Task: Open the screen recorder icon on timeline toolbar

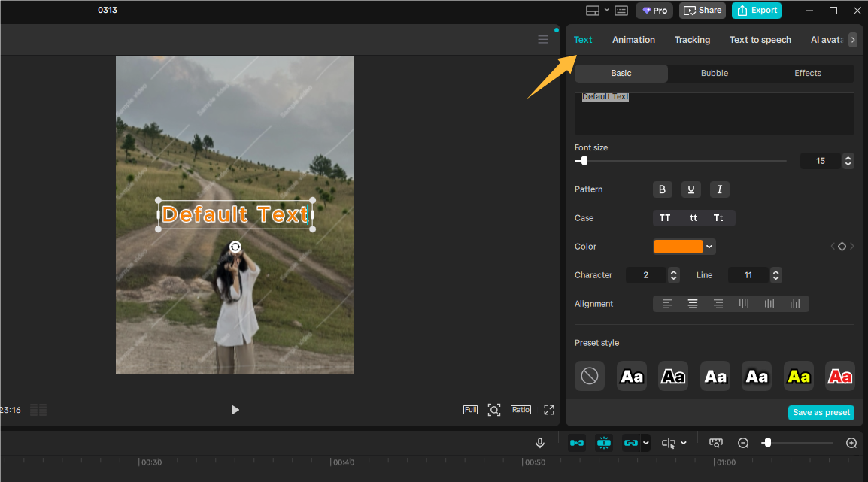Action: [715, 443]
